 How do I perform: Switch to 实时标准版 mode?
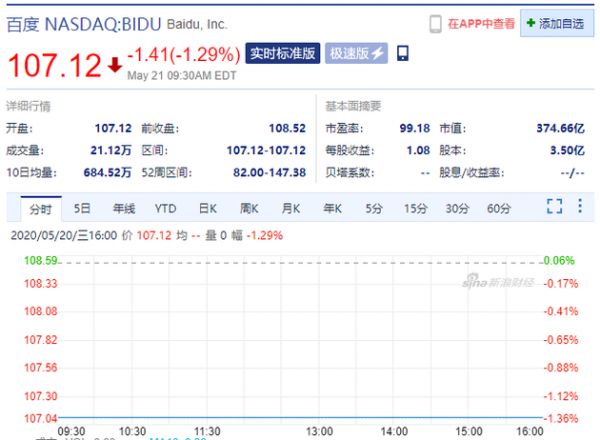point(282,54)
